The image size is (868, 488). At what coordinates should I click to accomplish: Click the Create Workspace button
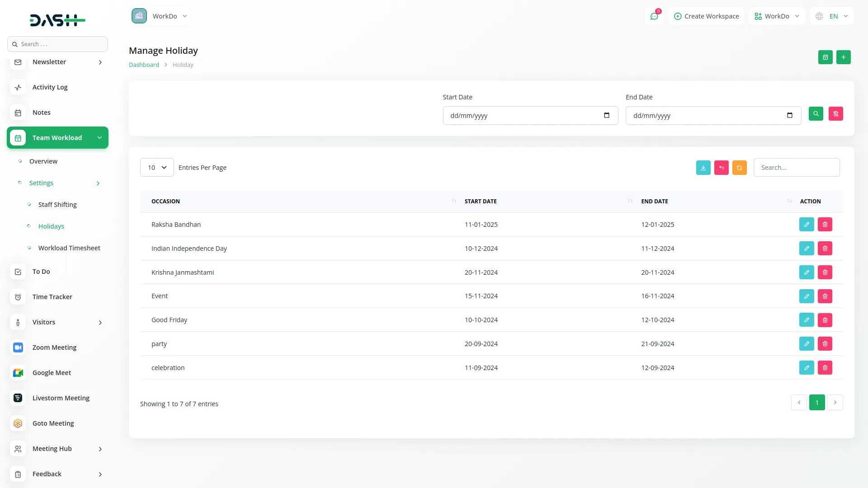(706, 16)
